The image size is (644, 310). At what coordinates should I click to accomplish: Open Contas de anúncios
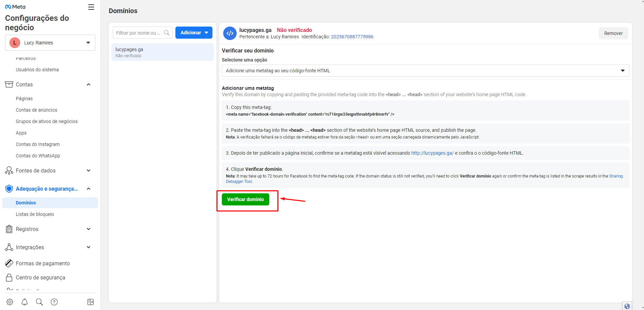pos(36,110)
